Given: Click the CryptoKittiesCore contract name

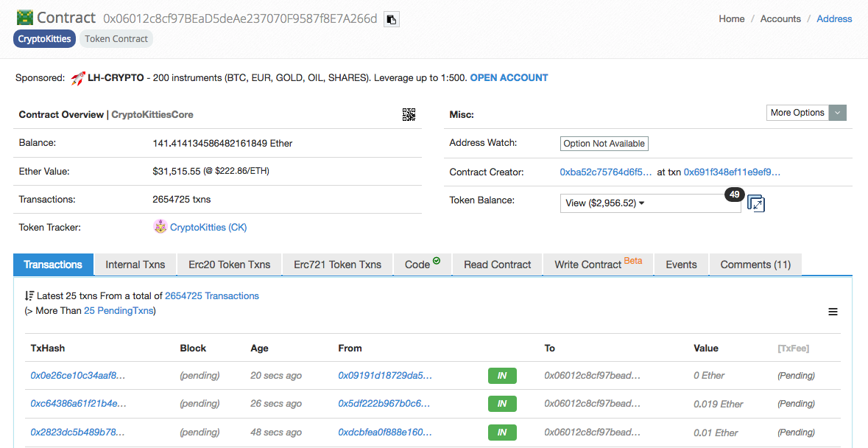Looking at the screenshot, I should point(152,115).
